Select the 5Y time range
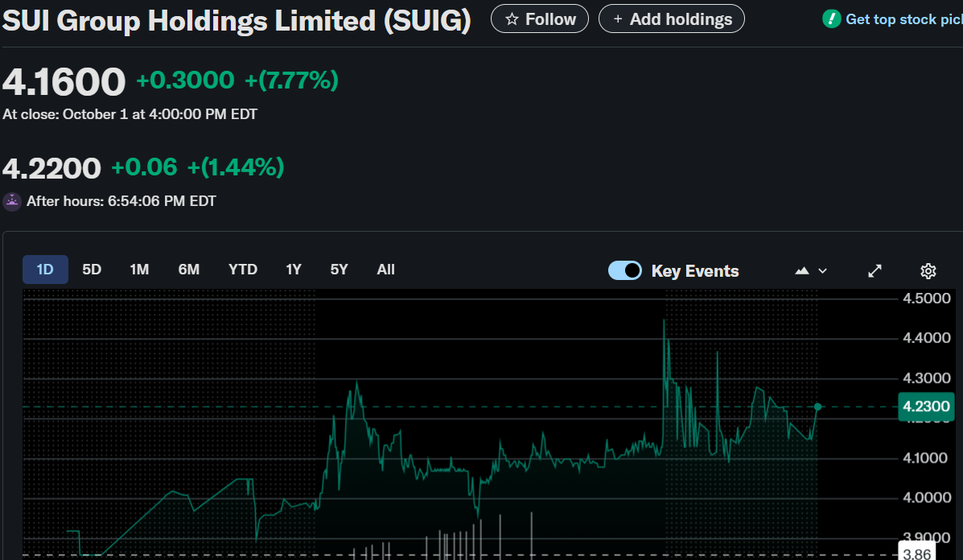The height and width of the screenshot is (560, 963). (340, 270)
